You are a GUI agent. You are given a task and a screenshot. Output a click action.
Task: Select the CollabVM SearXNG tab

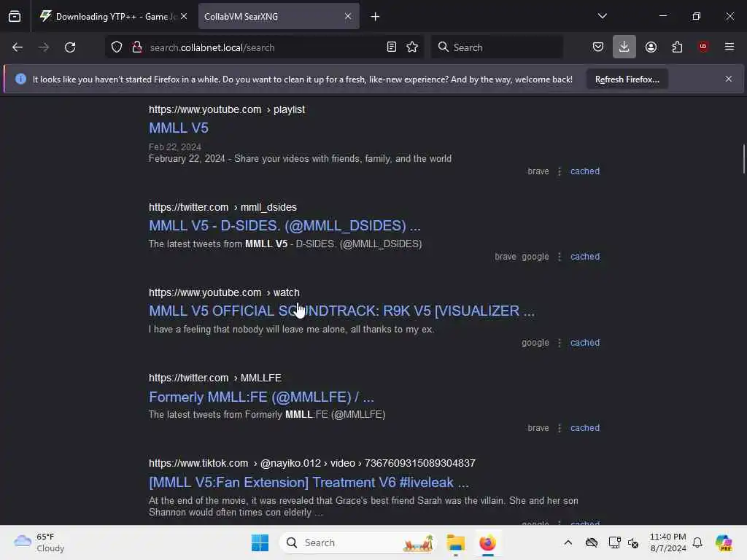click(x=279, y=17)
